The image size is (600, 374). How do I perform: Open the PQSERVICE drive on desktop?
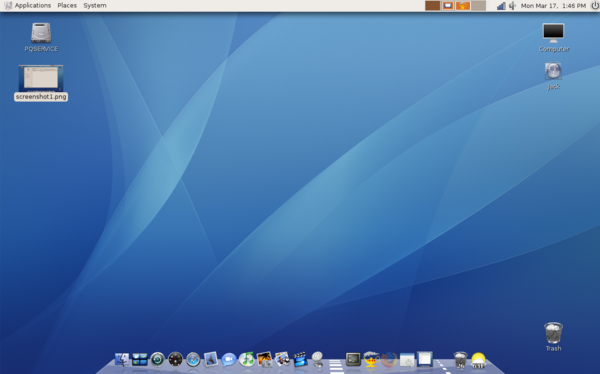41,37
